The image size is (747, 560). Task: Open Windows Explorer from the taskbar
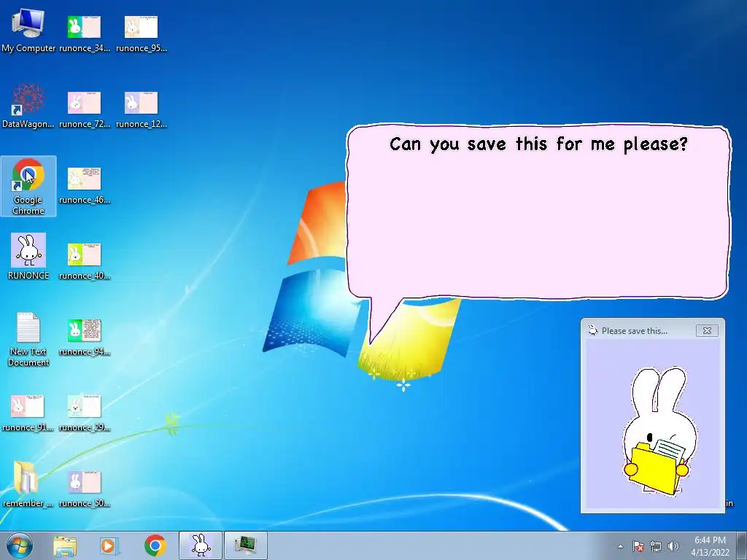click(x=65, y=545)
